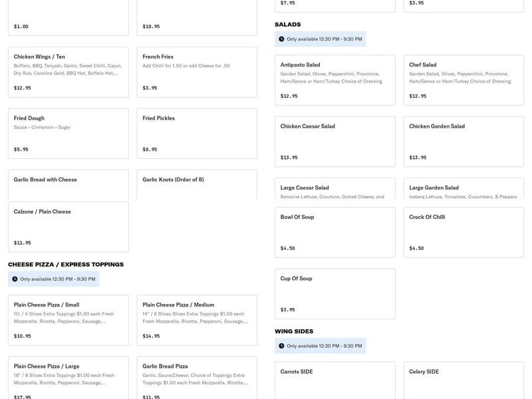
Task: Choose the Antipasto Salad card
Action: pyautogui.click(x=334, y=80)
